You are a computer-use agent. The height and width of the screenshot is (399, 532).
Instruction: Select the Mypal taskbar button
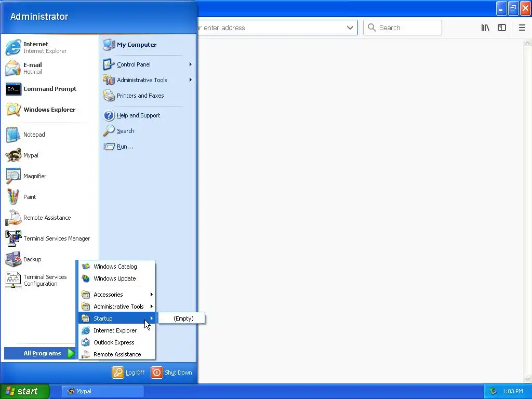point(103,391)
